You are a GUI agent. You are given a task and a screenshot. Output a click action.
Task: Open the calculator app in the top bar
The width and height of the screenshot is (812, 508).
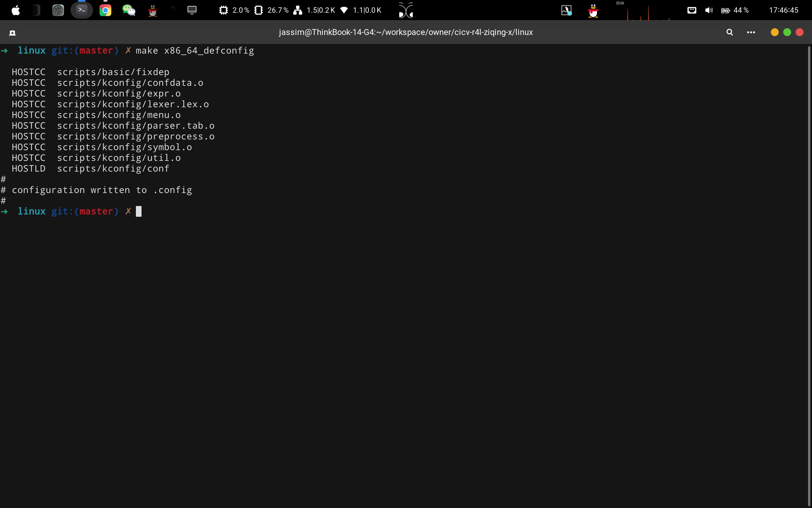(35, 10)
